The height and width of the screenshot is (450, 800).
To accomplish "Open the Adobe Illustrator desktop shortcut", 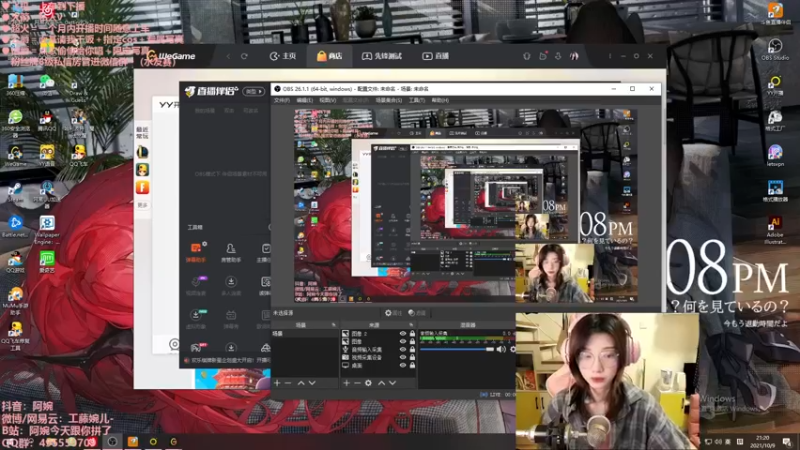I will [775, 230].
